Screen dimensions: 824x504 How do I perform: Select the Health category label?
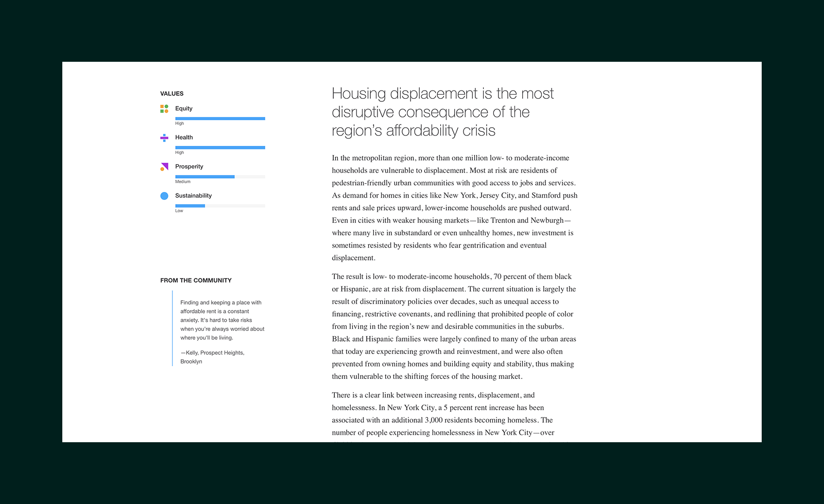[184, 137]
